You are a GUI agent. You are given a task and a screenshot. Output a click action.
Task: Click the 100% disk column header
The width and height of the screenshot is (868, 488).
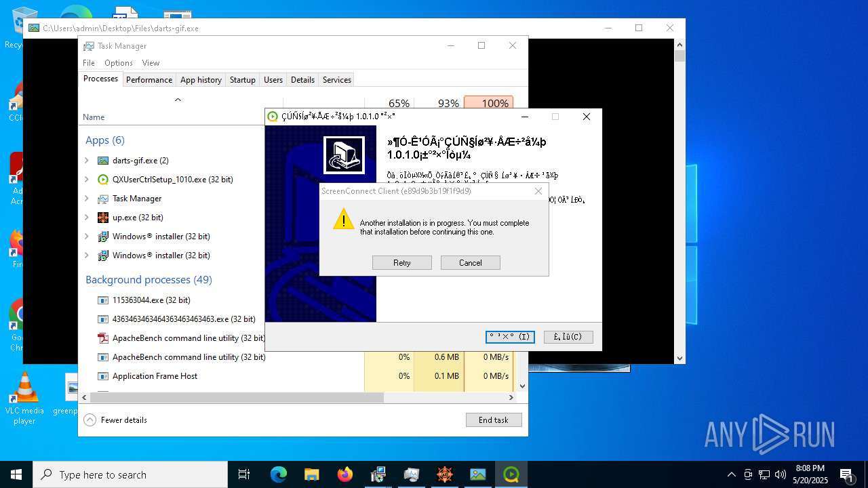pyautogui.click(x=489, y=104)
